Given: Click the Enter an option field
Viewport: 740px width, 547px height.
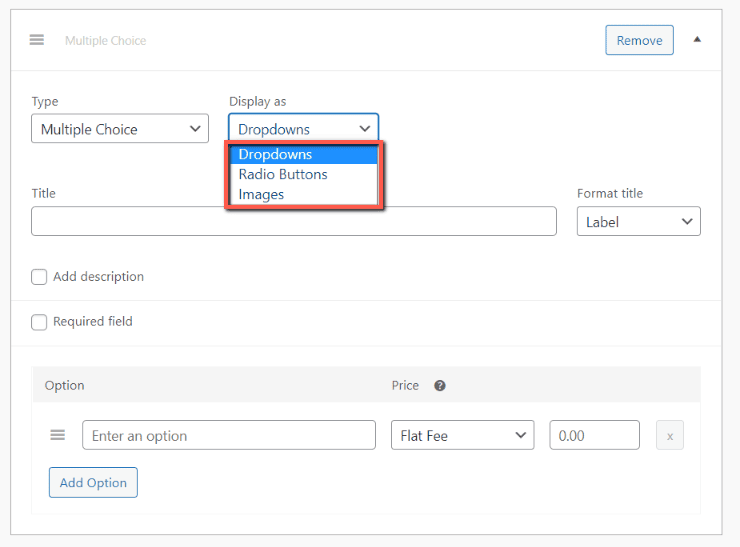Looking at the screenshot, I should pos(229,435).
